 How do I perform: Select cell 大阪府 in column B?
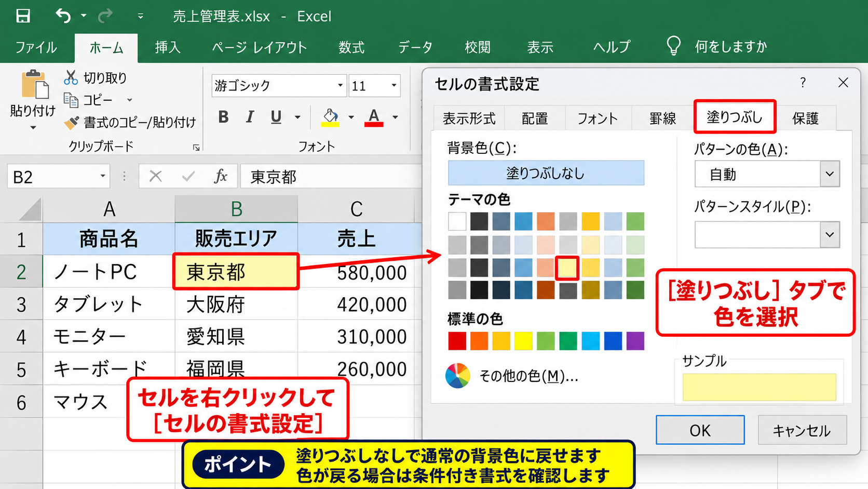point(236,305)
